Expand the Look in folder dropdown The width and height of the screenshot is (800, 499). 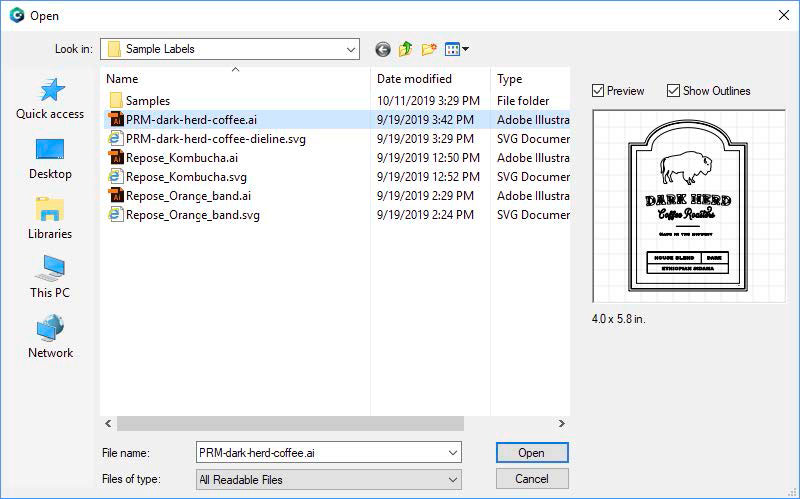point(351,49)
